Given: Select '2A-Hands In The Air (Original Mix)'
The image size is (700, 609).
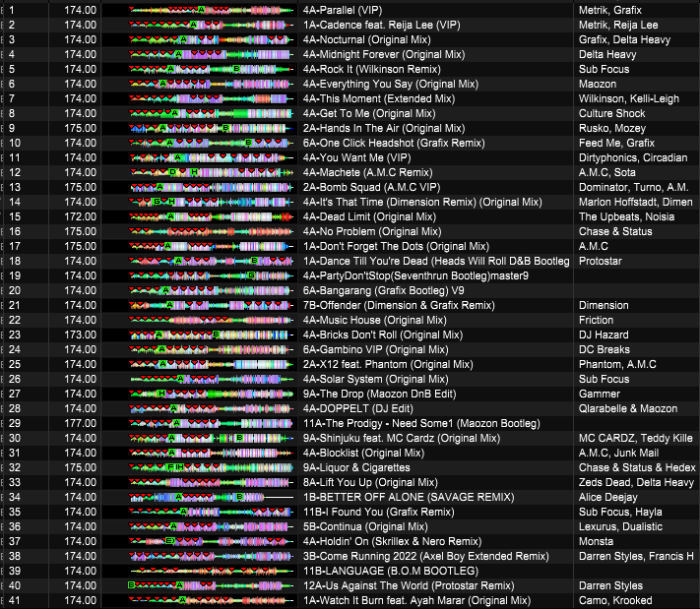Looking at the screenshot, I should 384,128.
